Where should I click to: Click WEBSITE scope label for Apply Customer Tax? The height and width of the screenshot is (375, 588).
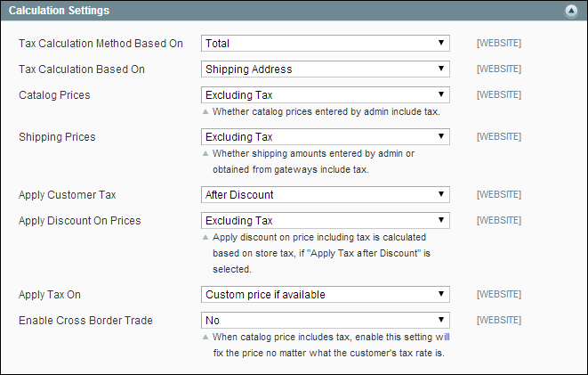(x=499, y=194)
